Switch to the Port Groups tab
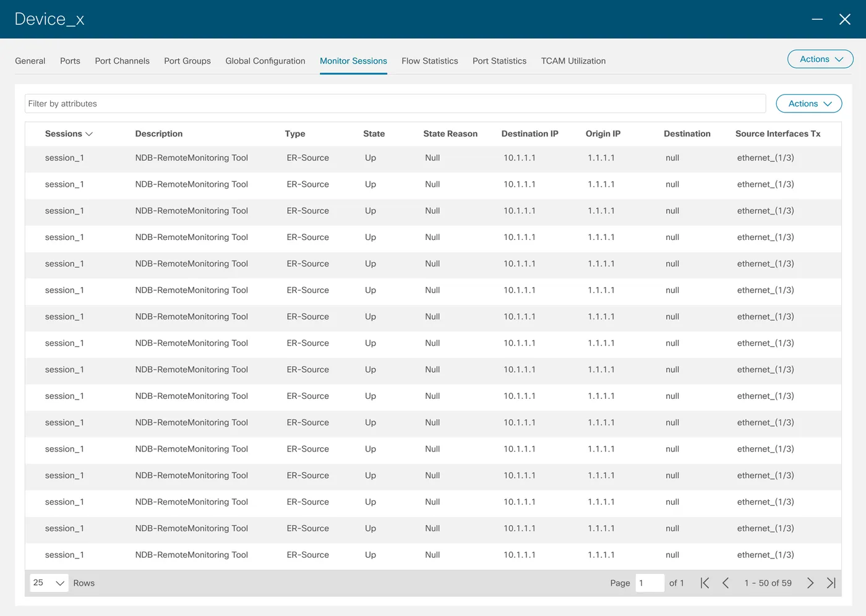The image size is (866, 616). point(187,61)
